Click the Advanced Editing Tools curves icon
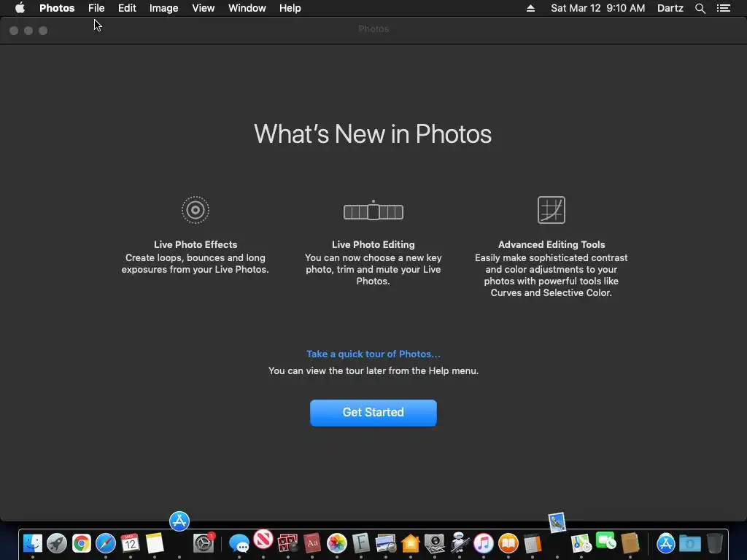Image resolution: width=747 pixels, height=560 pixels. point(551,210)
